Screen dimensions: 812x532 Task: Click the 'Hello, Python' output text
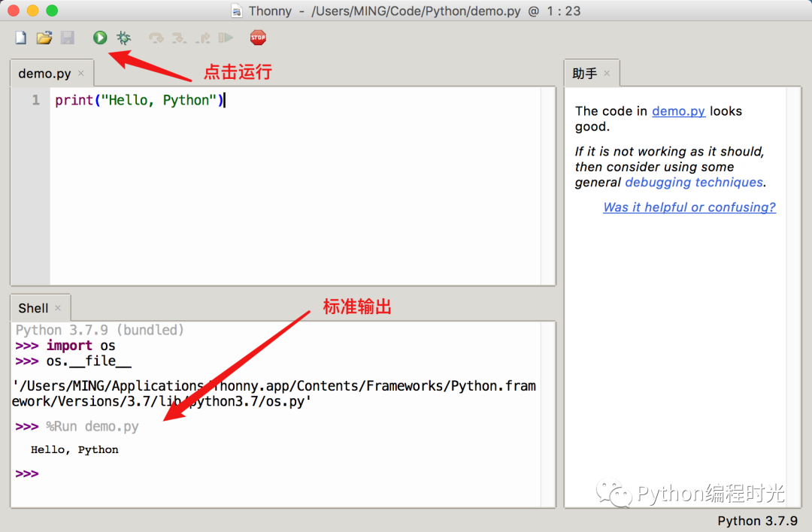point(74,449)
